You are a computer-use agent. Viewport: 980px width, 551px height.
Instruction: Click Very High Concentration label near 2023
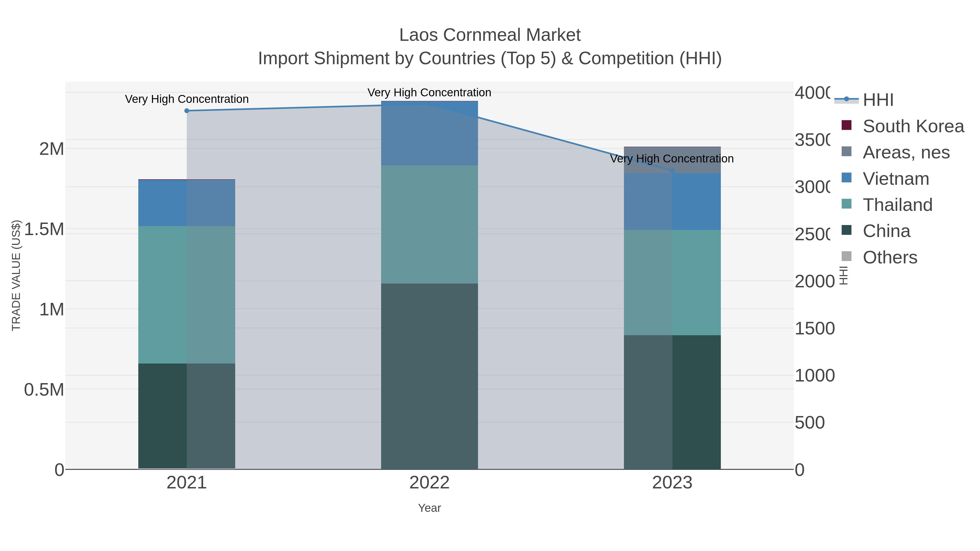coord(672,159)
